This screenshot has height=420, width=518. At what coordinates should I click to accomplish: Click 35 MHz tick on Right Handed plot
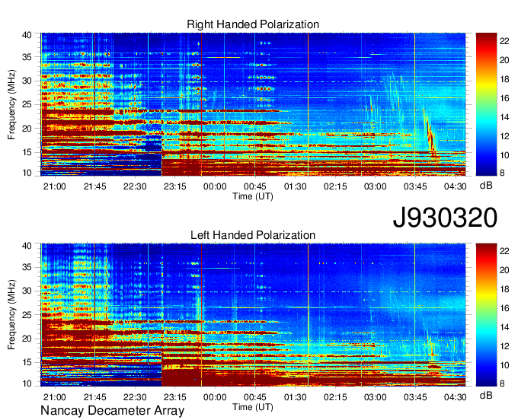tap(27, 57)
